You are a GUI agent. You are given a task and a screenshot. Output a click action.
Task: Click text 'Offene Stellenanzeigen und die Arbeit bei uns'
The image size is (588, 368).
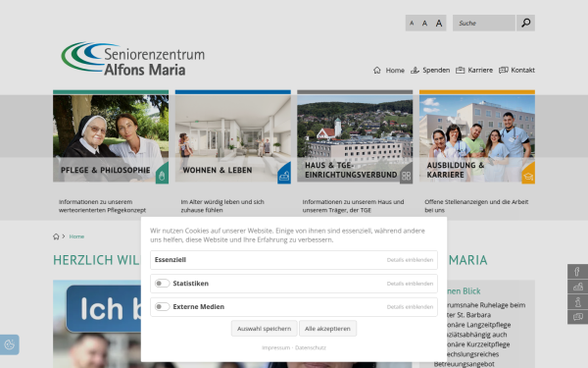coord(476,206)
